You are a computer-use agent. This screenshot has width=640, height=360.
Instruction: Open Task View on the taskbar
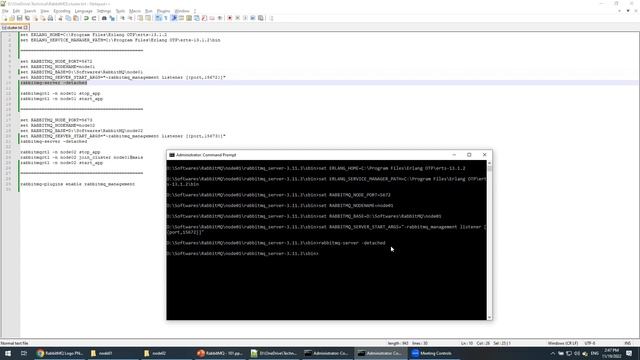[x=24, y=353]
